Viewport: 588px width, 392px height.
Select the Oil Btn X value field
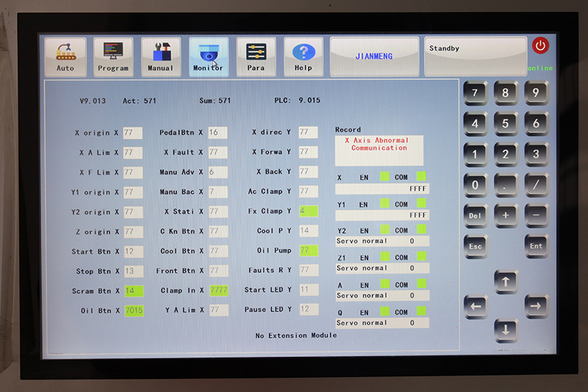tap(134, 310)
